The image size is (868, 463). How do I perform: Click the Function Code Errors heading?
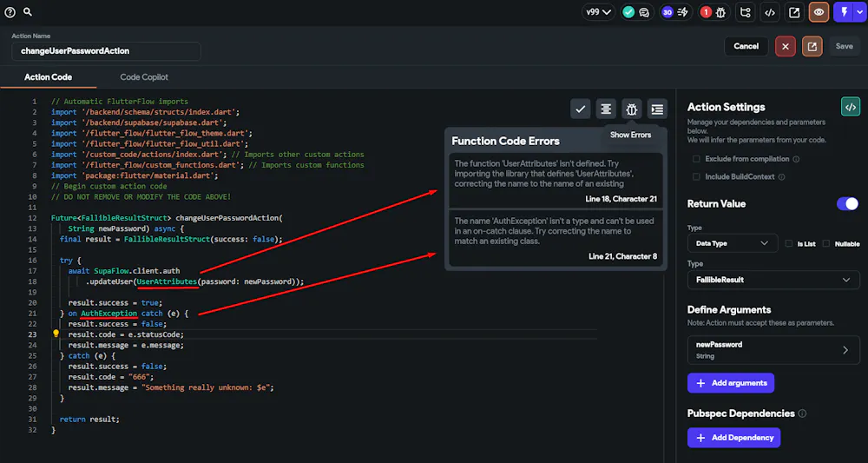[x=505, y=142]
